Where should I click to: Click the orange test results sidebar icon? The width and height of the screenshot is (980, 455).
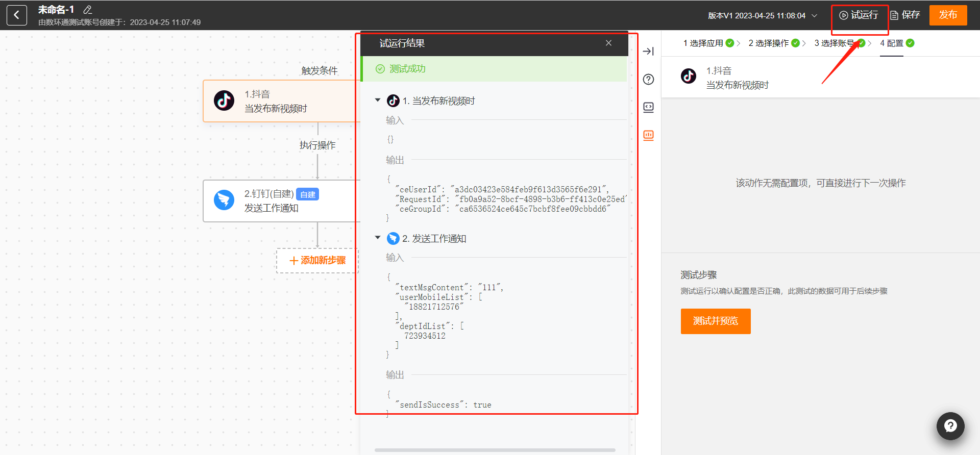(x=648, y=135)
